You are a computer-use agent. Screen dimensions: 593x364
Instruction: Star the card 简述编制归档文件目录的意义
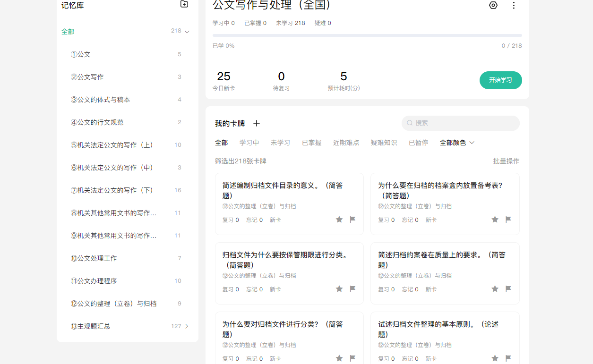pos(339,220)
